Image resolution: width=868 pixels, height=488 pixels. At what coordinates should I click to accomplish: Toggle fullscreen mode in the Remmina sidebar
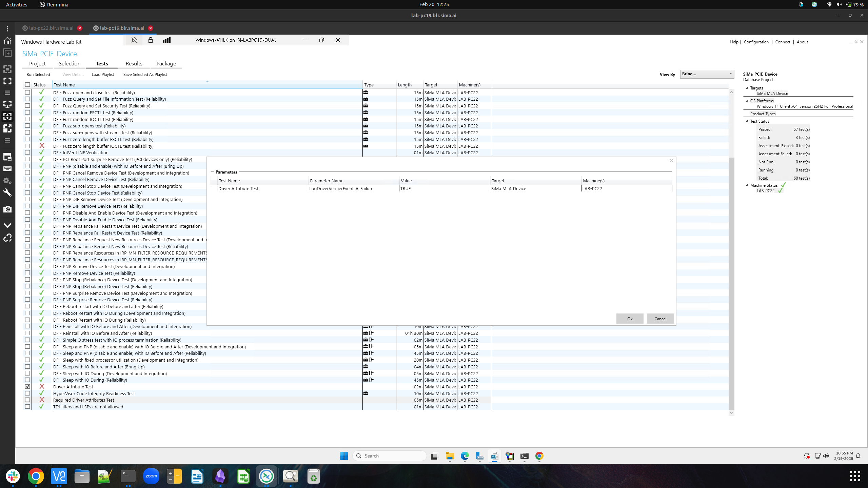7,81
